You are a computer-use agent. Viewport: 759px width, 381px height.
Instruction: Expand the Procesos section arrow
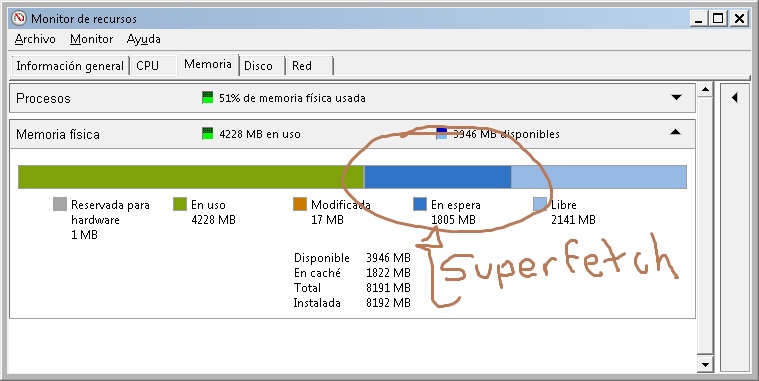(676, 98)
